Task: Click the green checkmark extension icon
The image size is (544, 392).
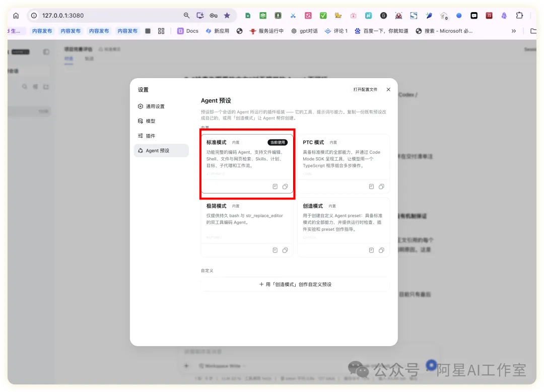Action: [323, 16]
